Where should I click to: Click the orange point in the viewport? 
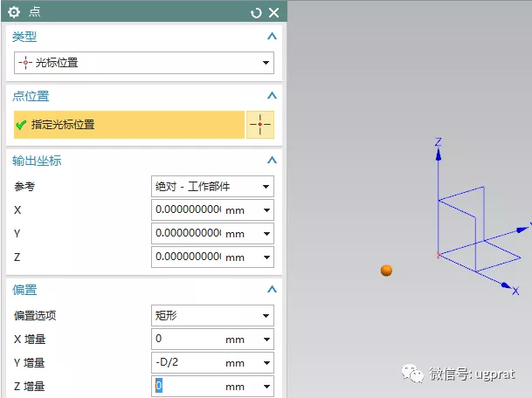[x=386, y=271]
